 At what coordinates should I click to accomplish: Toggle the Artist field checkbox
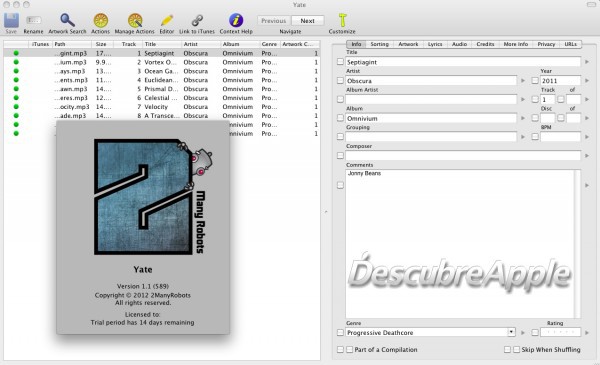(x=340, y=81)
